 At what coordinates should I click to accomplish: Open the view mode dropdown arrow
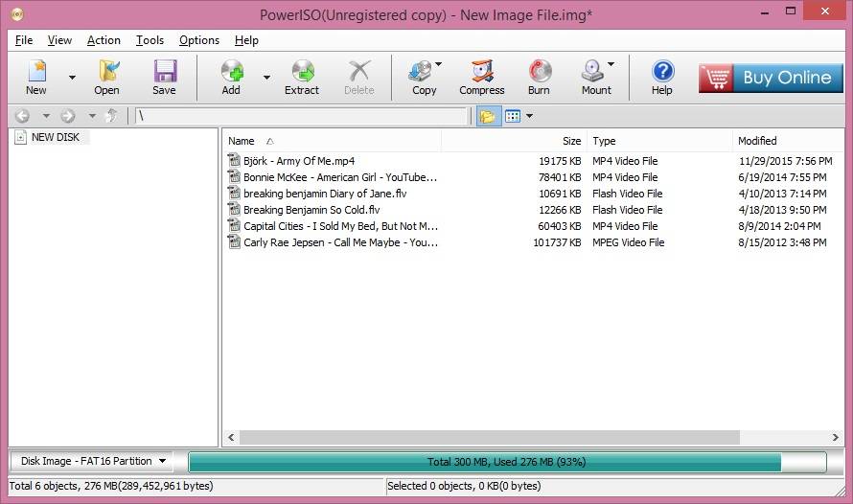529,116
